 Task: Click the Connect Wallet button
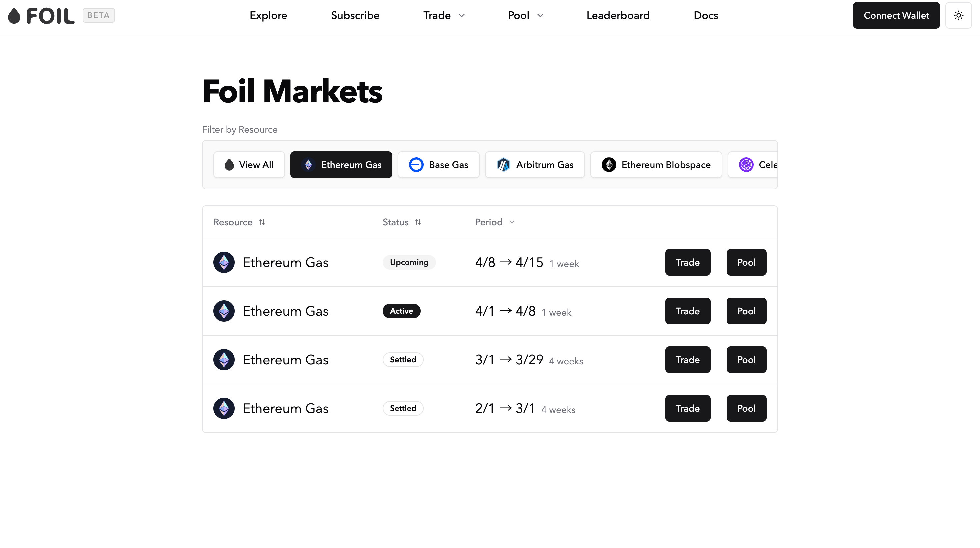coord(896,15)
